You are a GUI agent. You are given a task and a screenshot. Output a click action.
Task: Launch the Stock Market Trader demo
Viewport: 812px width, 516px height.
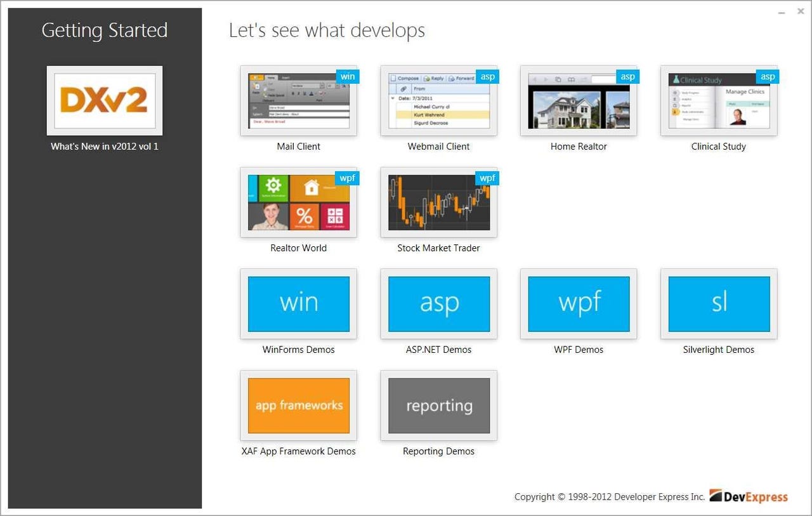tap(438, 202)
